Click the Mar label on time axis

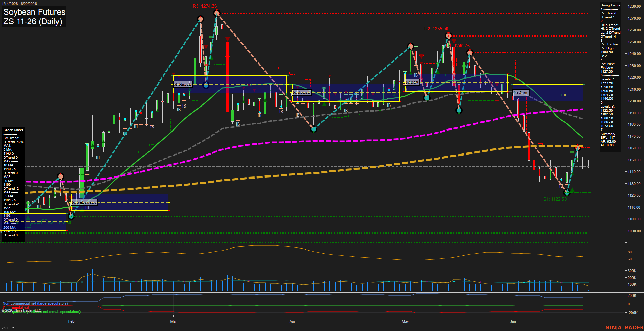174,321
